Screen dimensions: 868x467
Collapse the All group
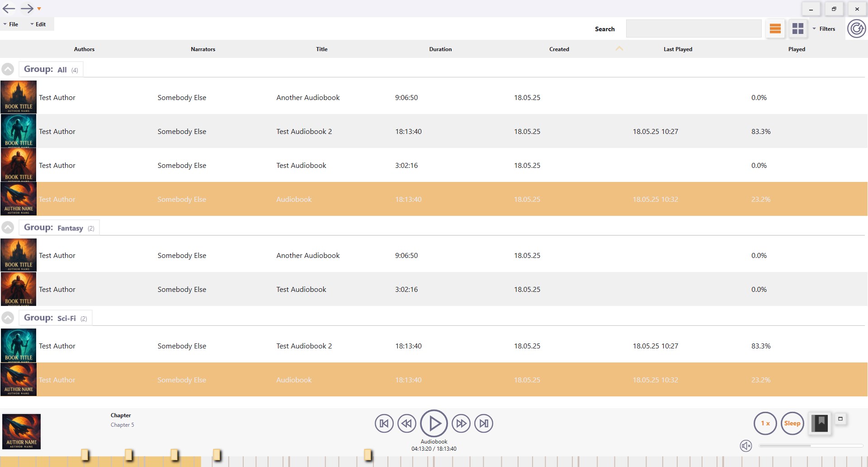coord(8,69)
